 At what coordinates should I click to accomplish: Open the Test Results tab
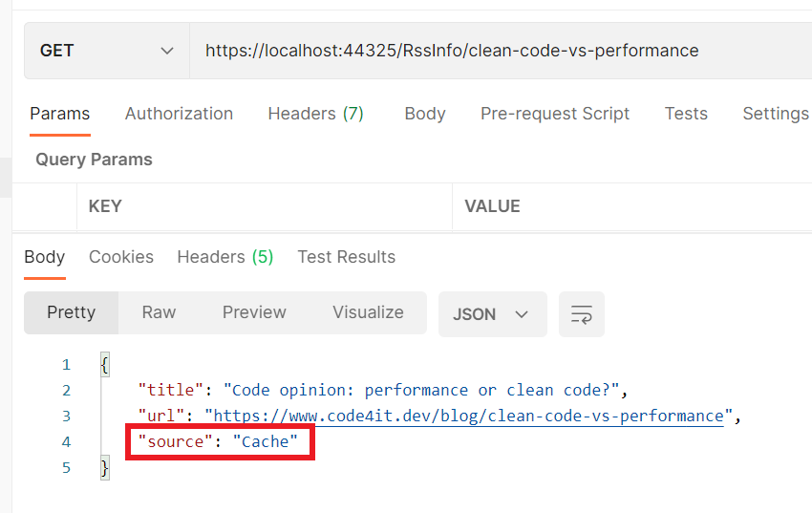tap(346, 257)
